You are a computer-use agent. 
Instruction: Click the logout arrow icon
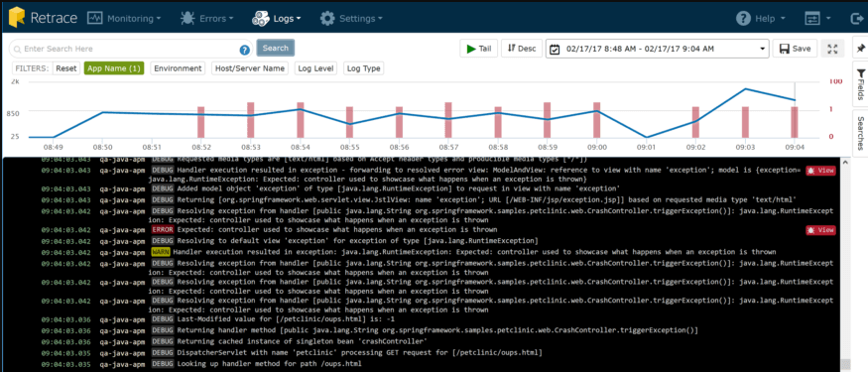856,18
